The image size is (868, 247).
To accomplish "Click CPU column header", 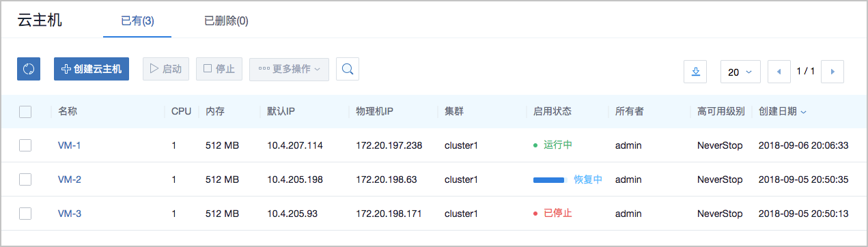I will (181, 111).
